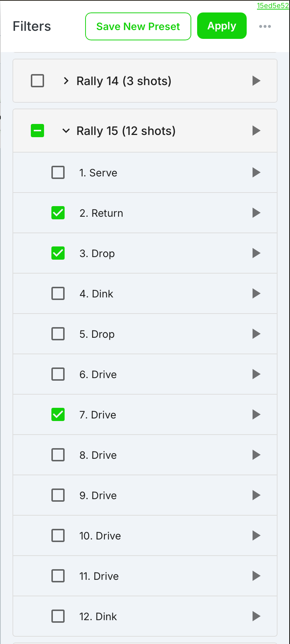Play the 12. Dink shot
The width and height of the screenshot is (290, 644).
256,616
